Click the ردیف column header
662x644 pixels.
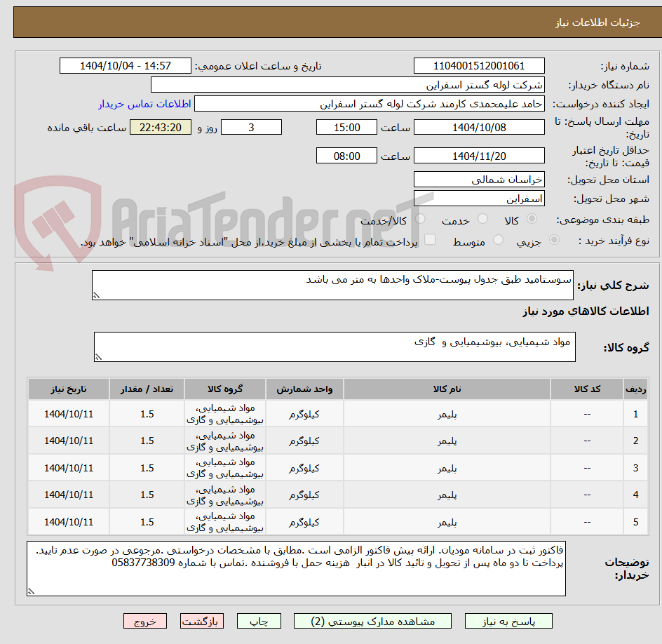click(636, 389)
